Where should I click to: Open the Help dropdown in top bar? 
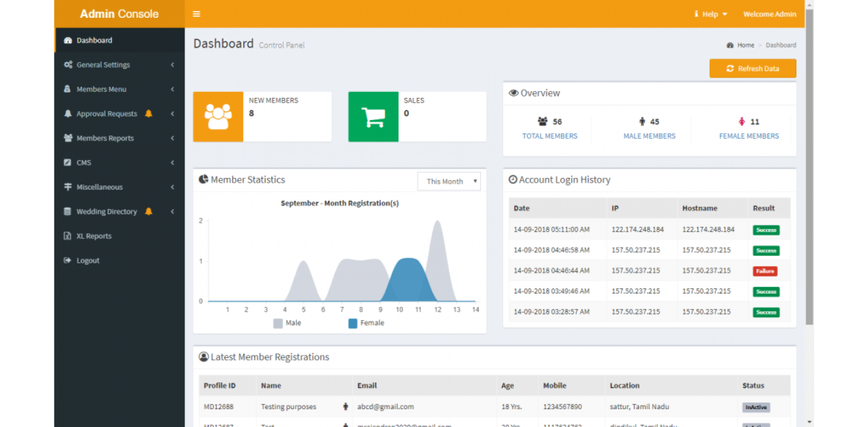pos(711,14)
